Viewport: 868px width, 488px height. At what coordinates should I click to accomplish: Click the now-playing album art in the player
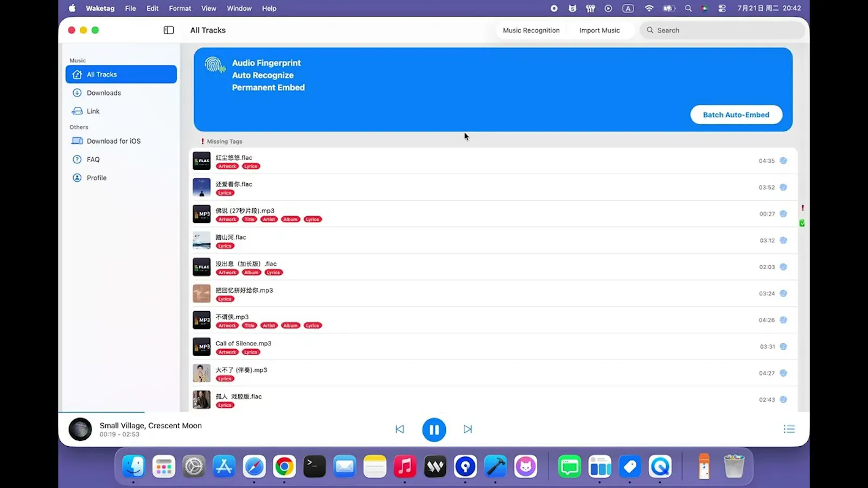pyautogui.click(x=80, y=429)
